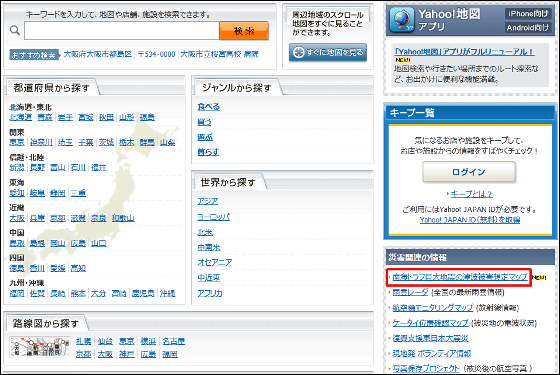Screen dimensions: 560x375
Task: Select 中南米 under 世界から探す
Action: [x=209, y=248]
